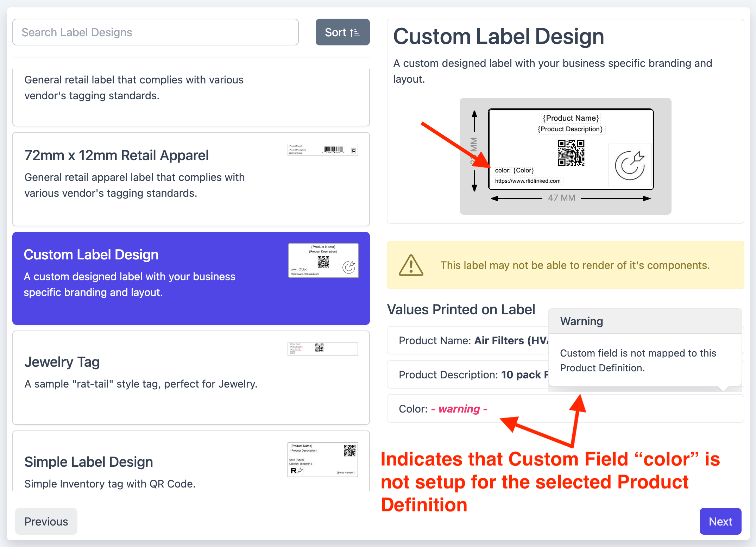Screen dimensions: 756x547
Task: Click the Custom Label Design card thumbnail
Action: point(323,260)
